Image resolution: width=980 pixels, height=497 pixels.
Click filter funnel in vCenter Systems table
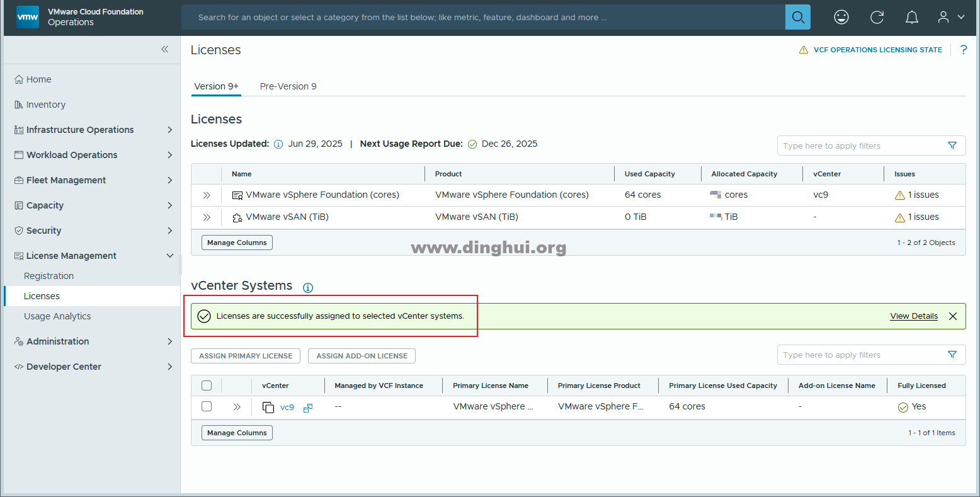point(952,355)
